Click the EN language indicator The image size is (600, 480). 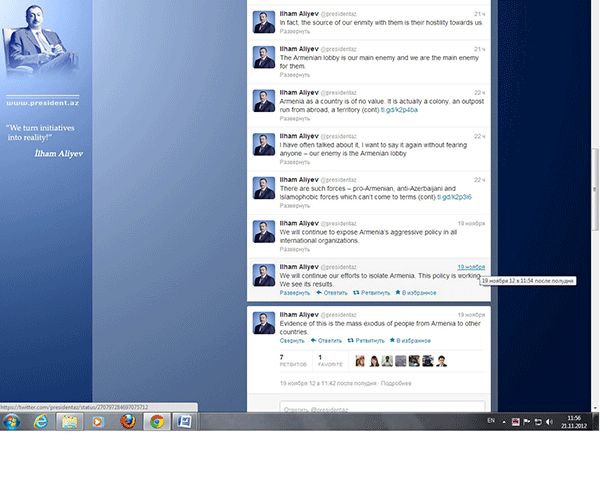pos(491,421)
